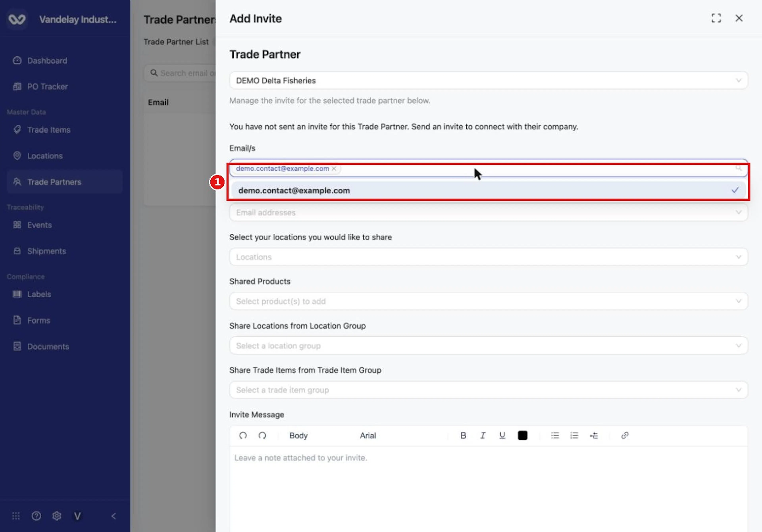Click the Documents icon in sidebar
Image resolution: width=762 pixels, height=532 pixels.
pos(17,346)
